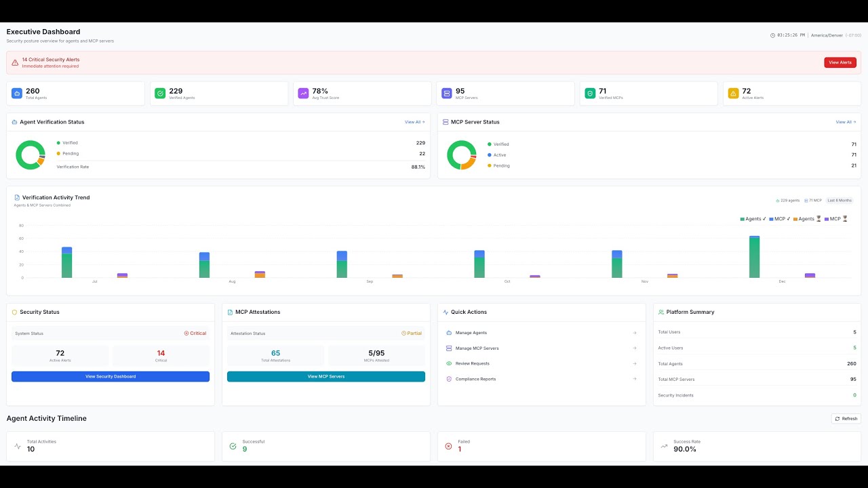Click the Platform Summary users icon

point(661,312)
